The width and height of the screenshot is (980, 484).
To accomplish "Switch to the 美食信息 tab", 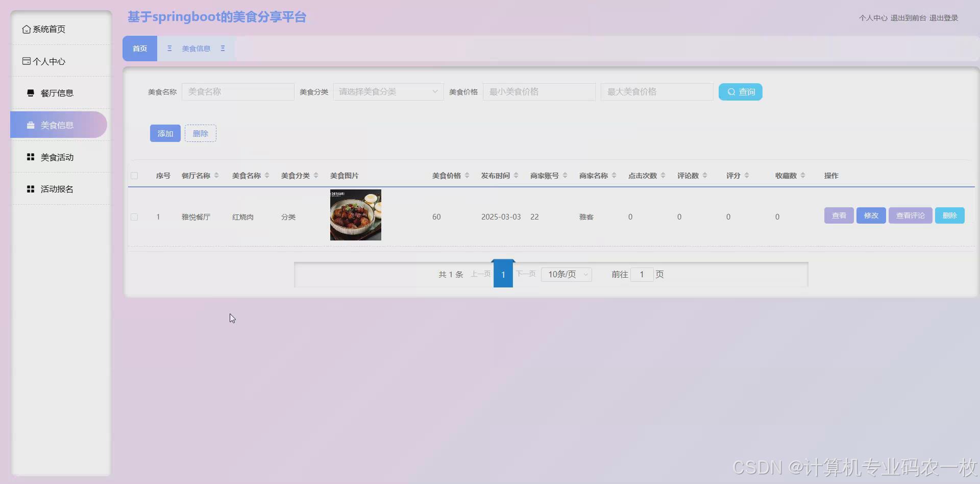I will (195, 48).
